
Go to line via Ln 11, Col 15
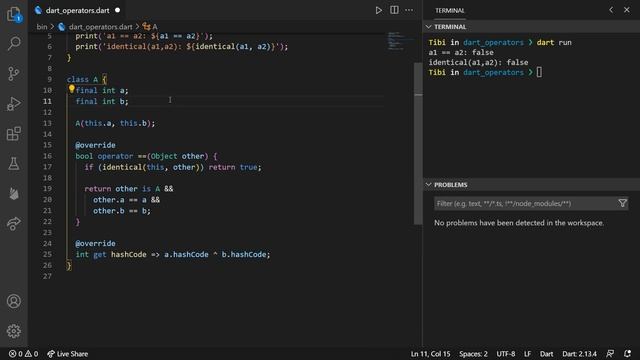430,354
